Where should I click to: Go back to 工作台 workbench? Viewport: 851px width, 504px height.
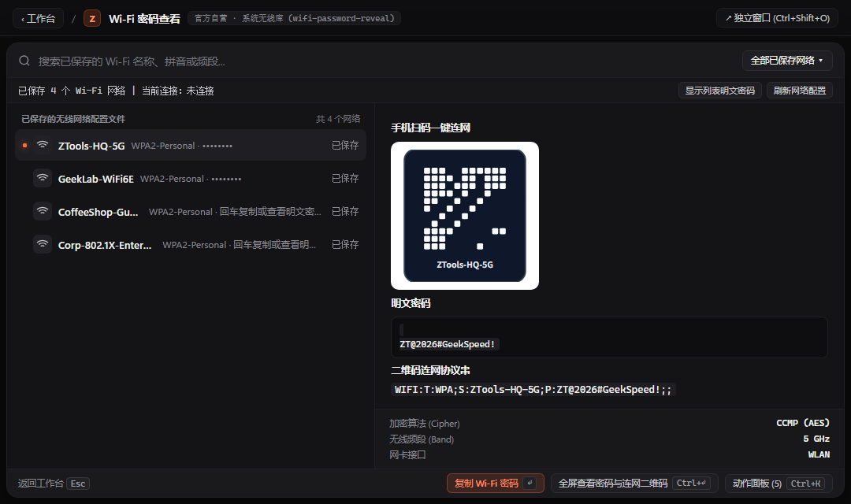tap(38, 18)
